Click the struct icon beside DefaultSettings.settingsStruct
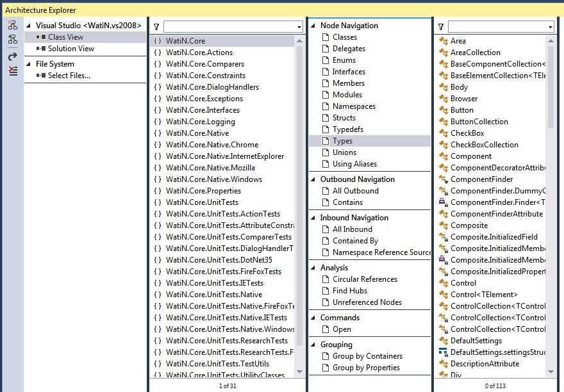Screen dimensions: 564x392 coord(444,352)
